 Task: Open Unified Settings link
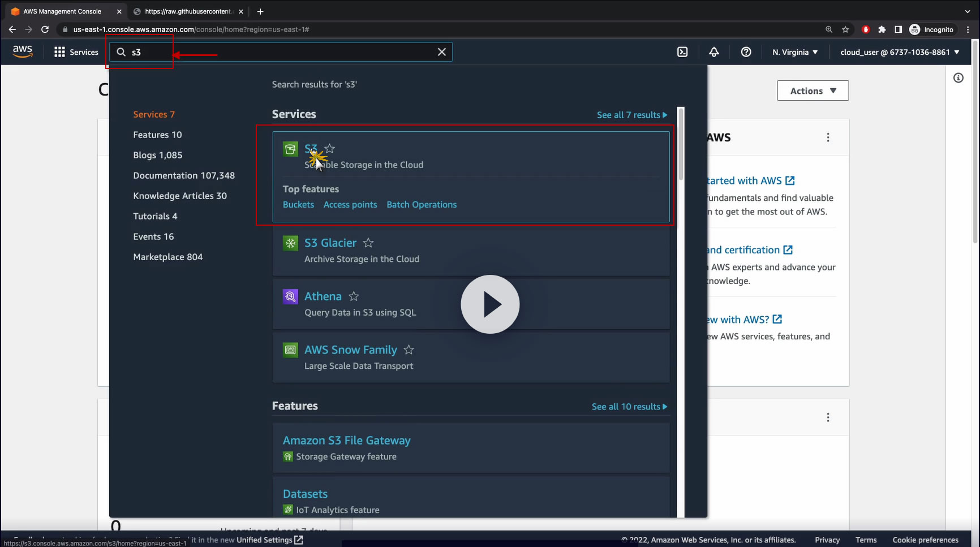coord(270,540)
